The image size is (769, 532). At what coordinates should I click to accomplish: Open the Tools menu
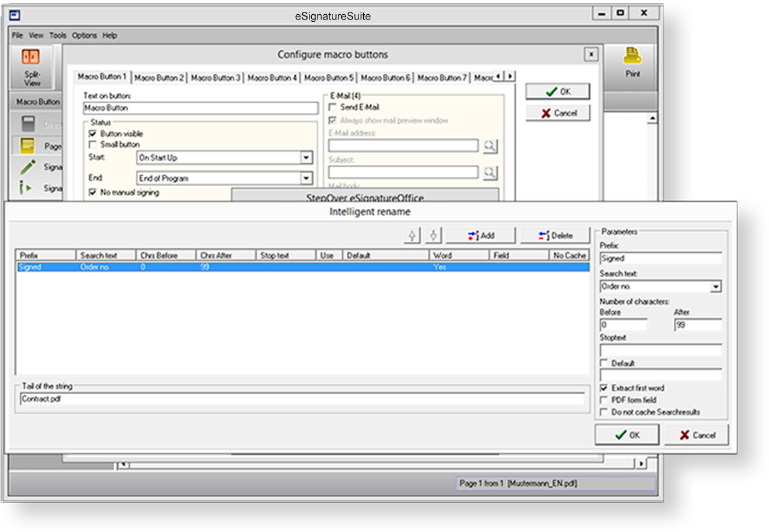point(58,35)
